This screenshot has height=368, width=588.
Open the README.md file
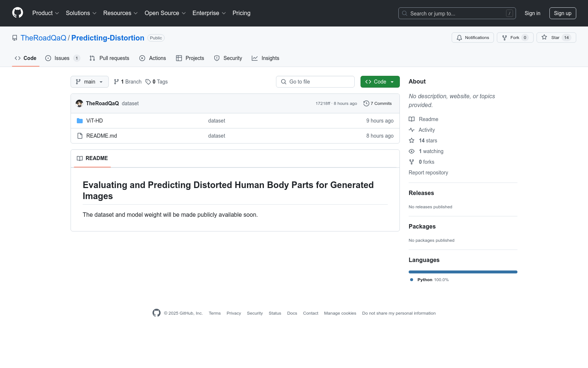[101, 136]
